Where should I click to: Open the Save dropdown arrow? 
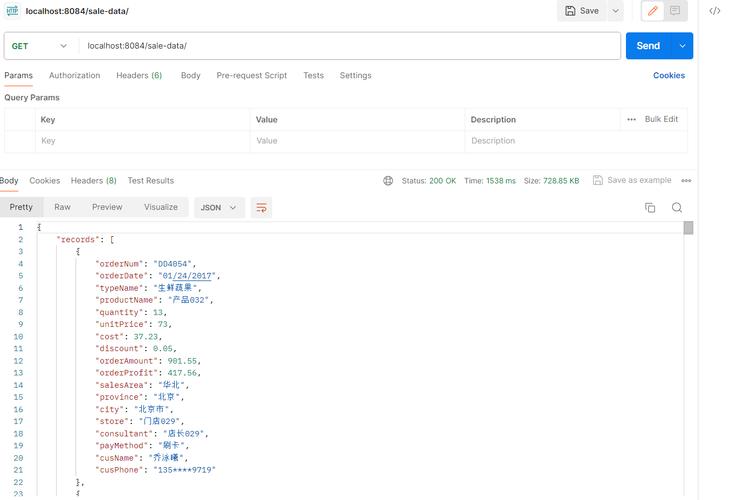(x=615, y=11)
